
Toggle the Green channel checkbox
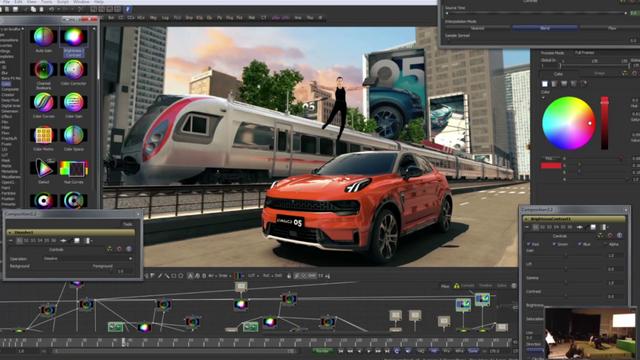pyautogui.click(x=554, y=244)
